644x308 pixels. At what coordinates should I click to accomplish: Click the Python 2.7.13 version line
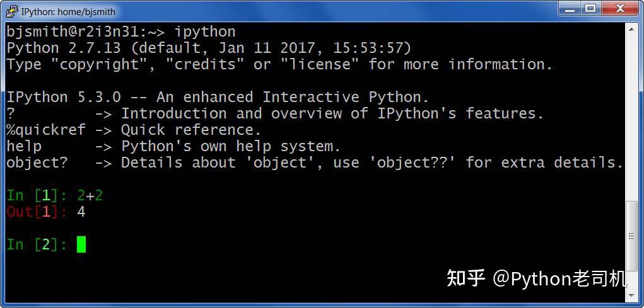[209, 48]
